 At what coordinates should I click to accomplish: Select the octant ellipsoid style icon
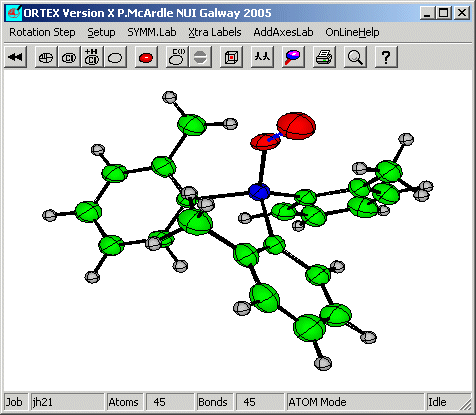(x=46, y=57)
